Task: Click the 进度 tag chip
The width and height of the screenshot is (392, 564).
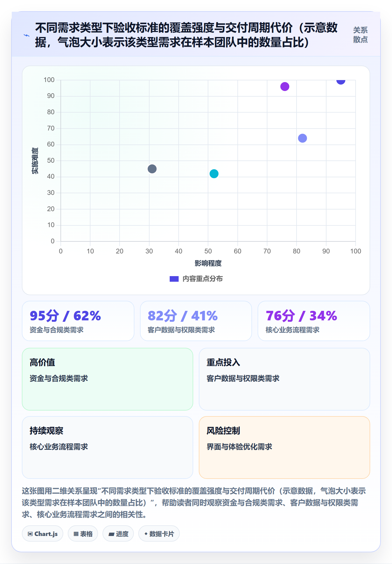Action: (118, 534)
